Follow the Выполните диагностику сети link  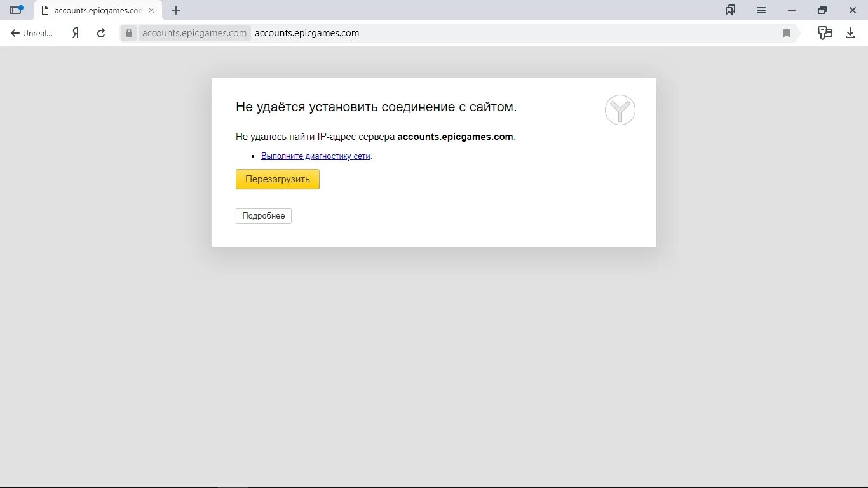[316, 156]
